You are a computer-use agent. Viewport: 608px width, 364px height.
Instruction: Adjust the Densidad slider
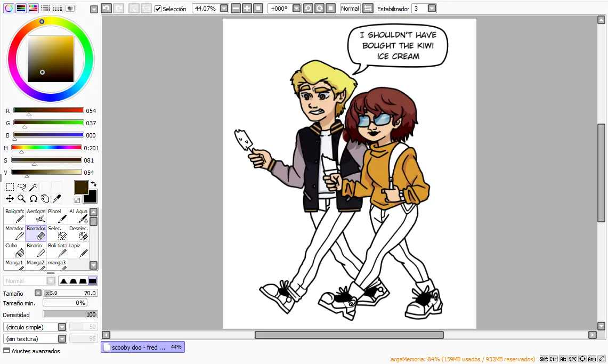70,314
